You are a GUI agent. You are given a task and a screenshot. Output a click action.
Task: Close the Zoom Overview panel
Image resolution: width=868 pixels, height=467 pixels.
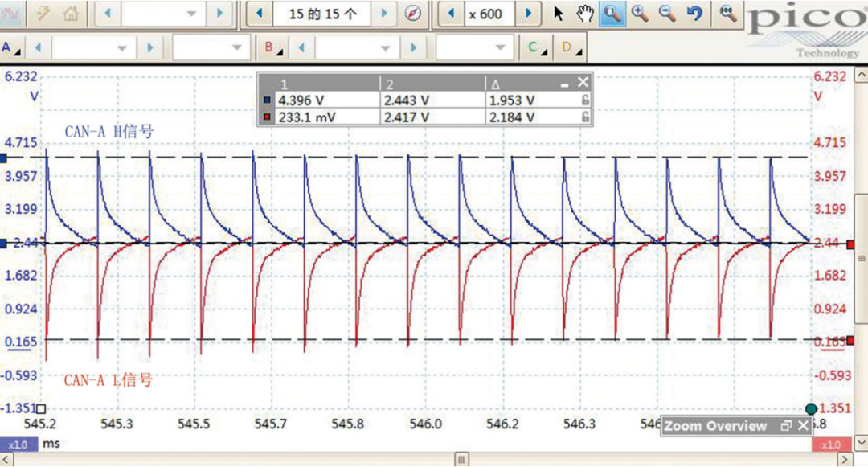tap(803, 426)
